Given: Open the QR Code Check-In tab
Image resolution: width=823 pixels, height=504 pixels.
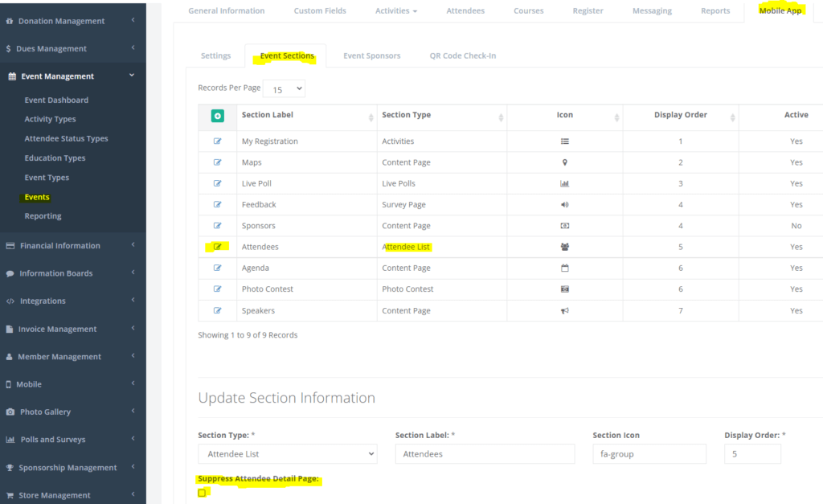Looking at the screenshot, I should point(462,56).
